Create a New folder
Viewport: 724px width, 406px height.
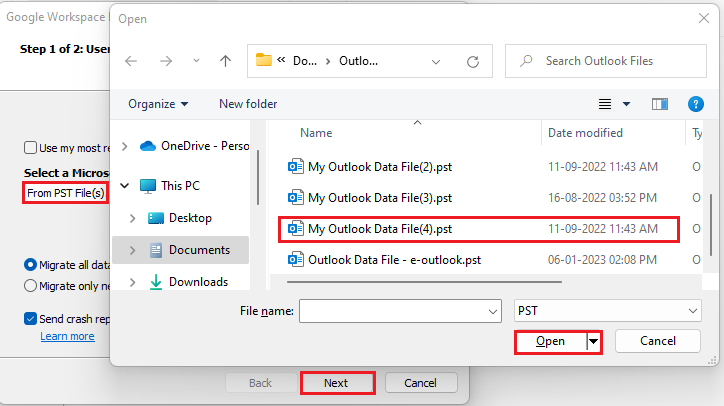click(x=248, y=104)
